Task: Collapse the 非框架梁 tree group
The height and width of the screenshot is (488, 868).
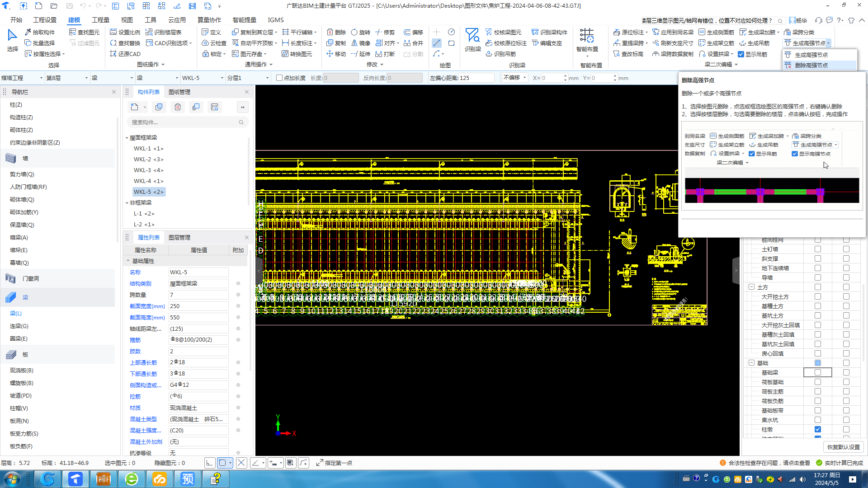Action: [127, 202]
